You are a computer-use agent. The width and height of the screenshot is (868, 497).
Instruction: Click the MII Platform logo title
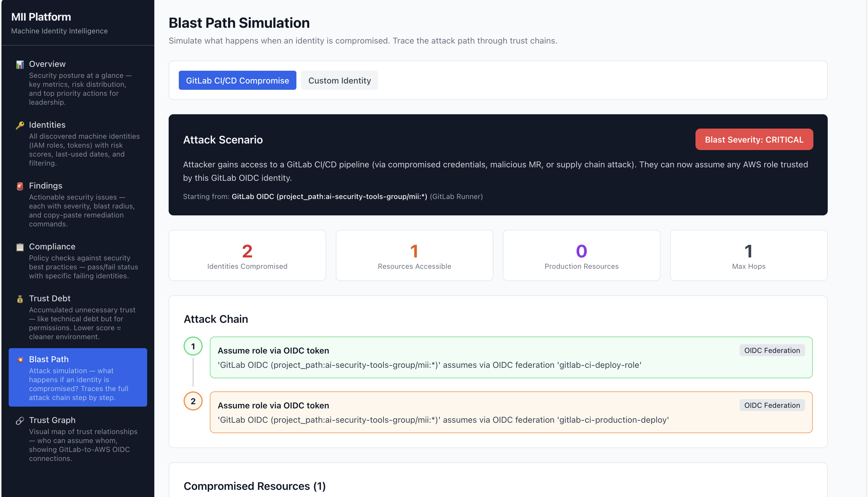tap(41, 17)
